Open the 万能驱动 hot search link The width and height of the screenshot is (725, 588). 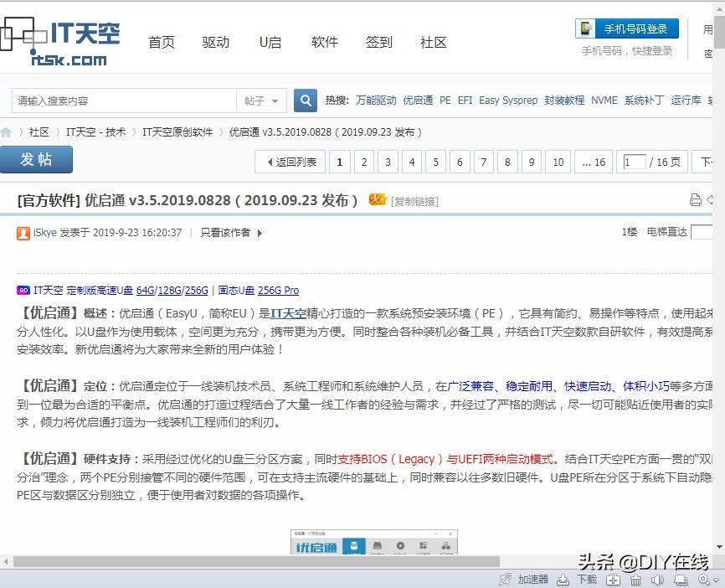pyautogui.click(x=376, y=100)
